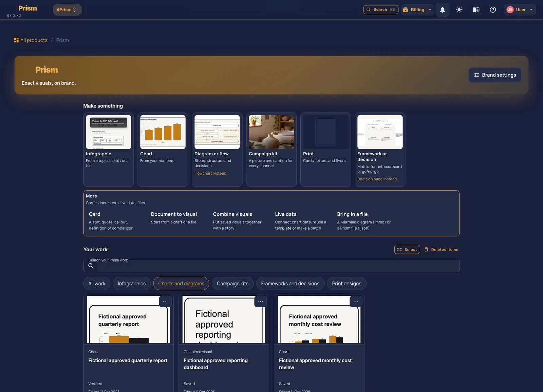Screen dimensions: 543x392
Task: Select the Charts and diagrams filter
Action: pyautogui.click(x=181, y=283)
